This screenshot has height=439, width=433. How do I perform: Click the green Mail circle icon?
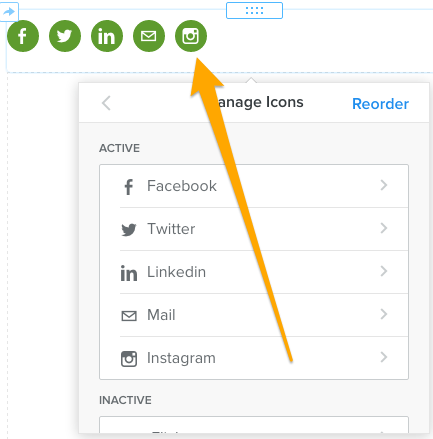149,36
